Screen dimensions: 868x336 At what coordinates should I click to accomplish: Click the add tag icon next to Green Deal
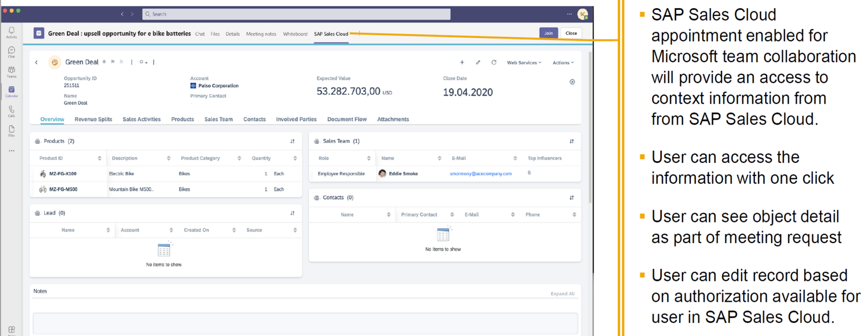(143, 62)
